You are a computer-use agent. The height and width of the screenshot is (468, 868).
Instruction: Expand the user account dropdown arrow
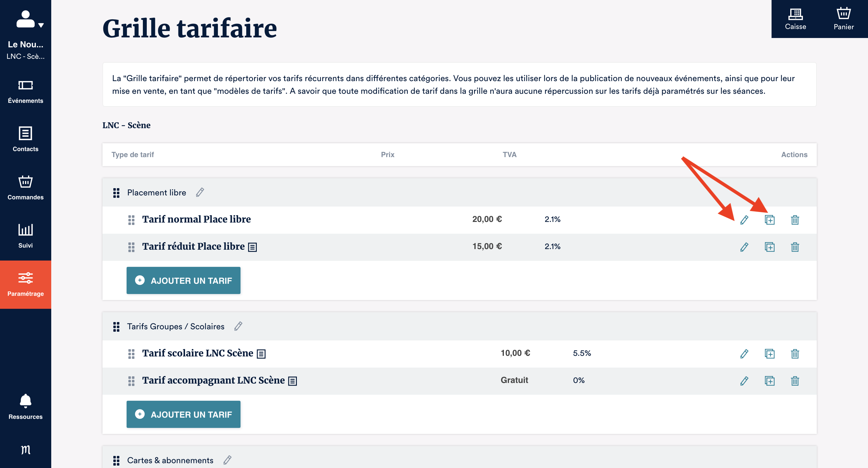[x=41, y=25]
